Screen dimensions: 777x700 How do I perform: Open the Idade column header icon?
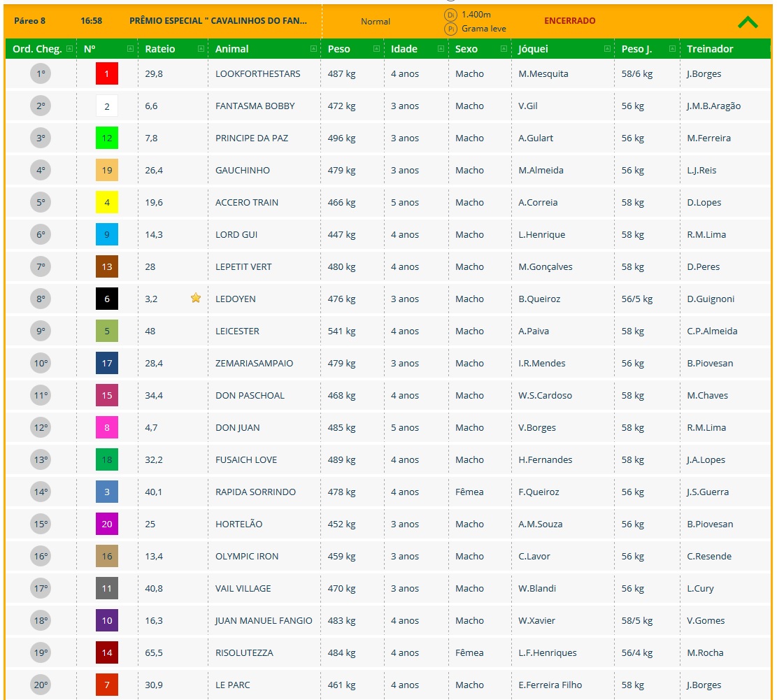441,49
